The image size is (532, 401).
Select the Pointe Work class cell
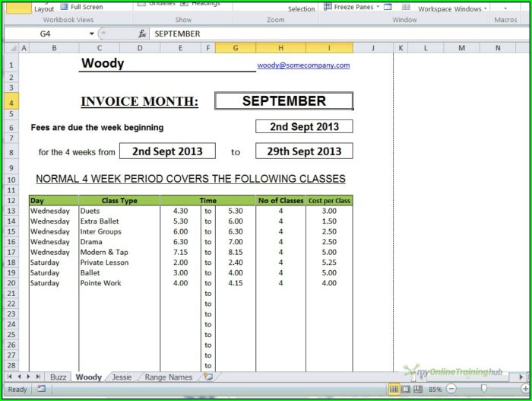click(119, 283)
